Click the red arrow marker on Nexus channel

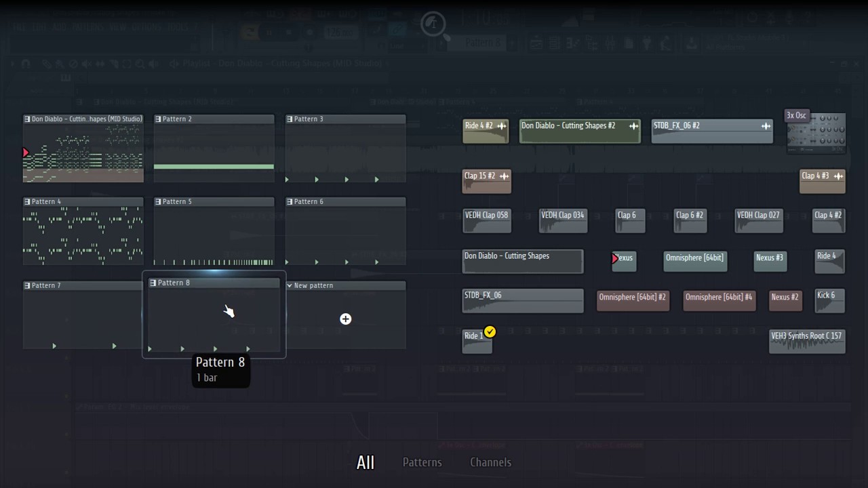615,258
